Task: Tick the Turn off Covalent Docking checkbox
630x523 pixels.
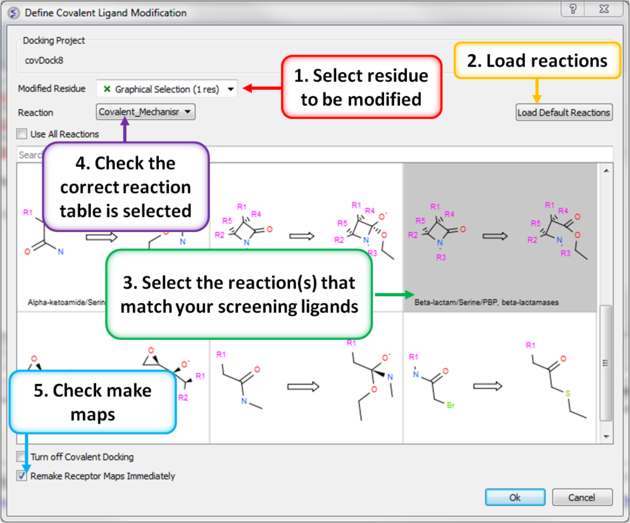Action: [x=23, y=457]
